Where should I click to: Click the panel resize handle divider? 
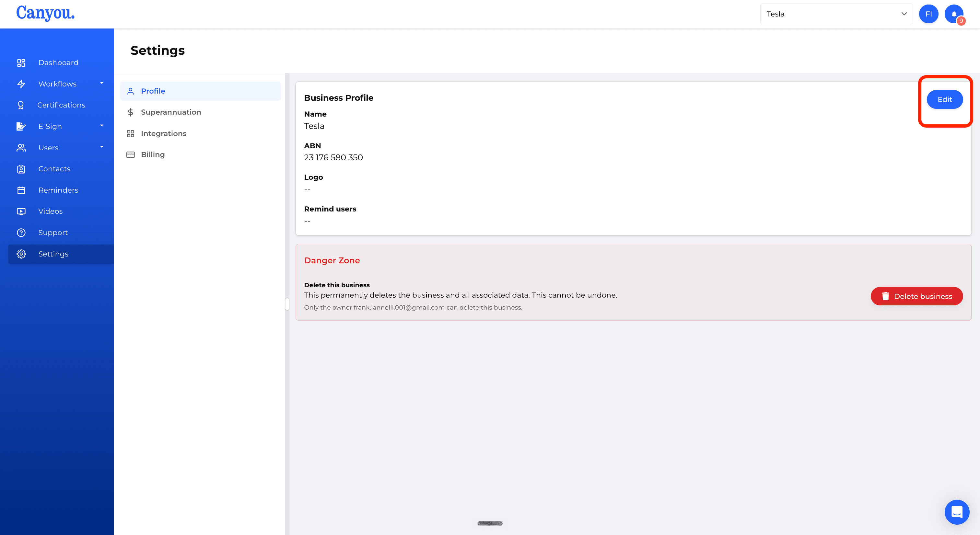pyautogui.click(x=287, y=304)
